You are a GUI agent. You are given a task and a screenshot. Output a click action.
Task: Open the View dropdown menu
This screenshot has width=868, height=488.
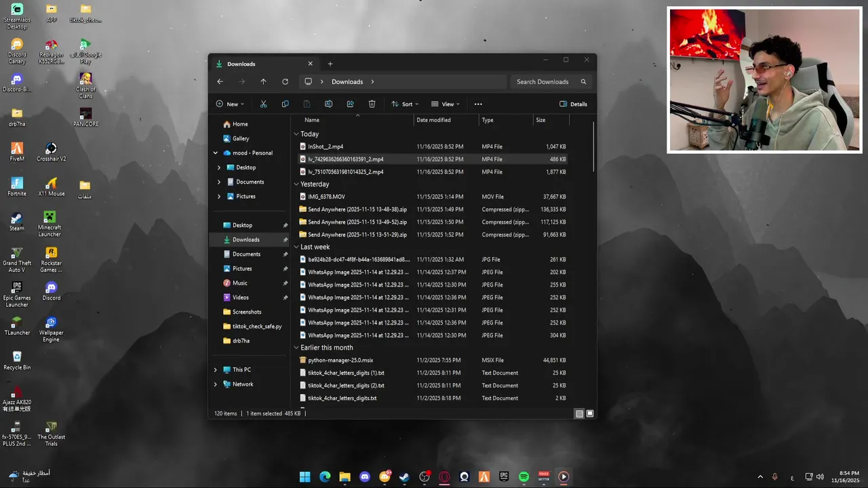click(x=446, y=104)
